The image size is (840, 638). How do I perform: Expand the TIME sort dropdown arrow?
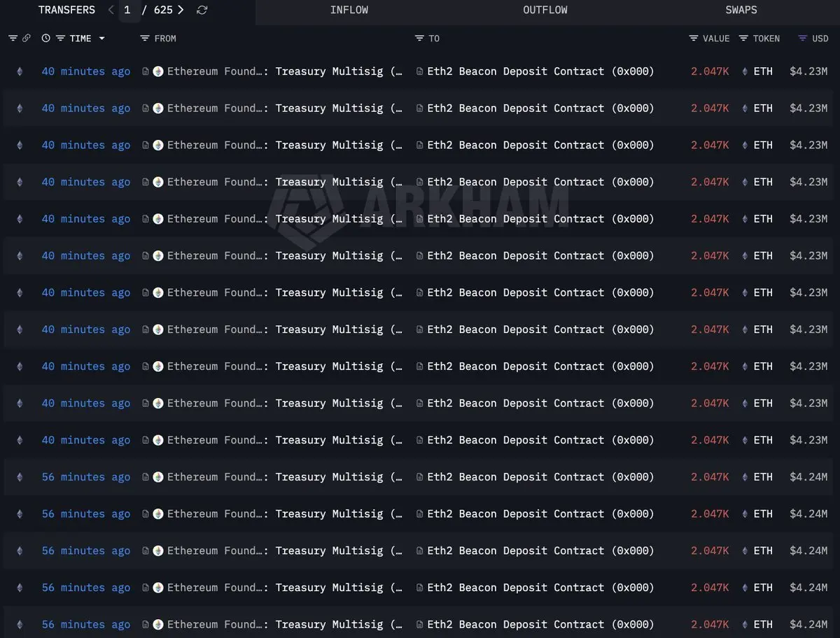102,38
